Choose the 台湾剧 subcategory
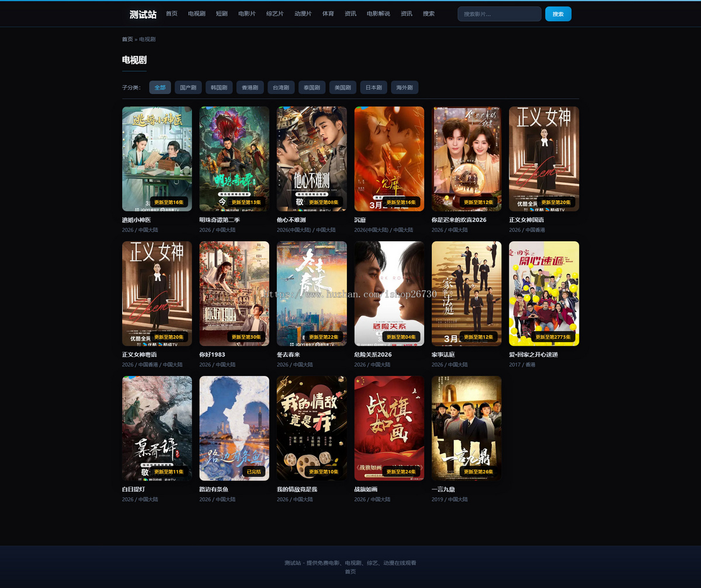This screenshot has width=701, height=588. (281, 88)
